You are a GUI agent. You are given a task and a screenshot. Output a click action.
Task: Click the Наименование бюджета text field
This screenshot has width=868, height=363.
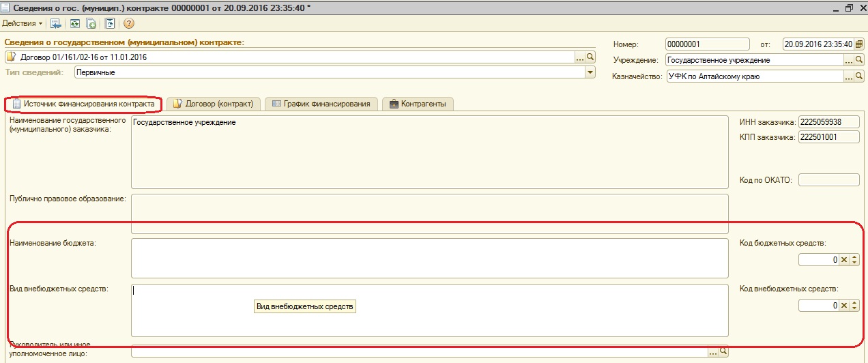429,258
